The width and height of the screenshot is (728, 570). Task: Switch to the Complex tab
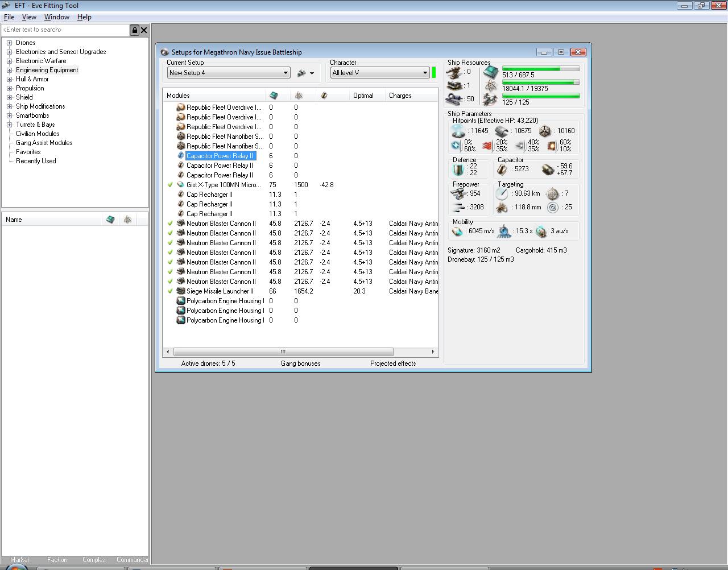click(94, 560)
